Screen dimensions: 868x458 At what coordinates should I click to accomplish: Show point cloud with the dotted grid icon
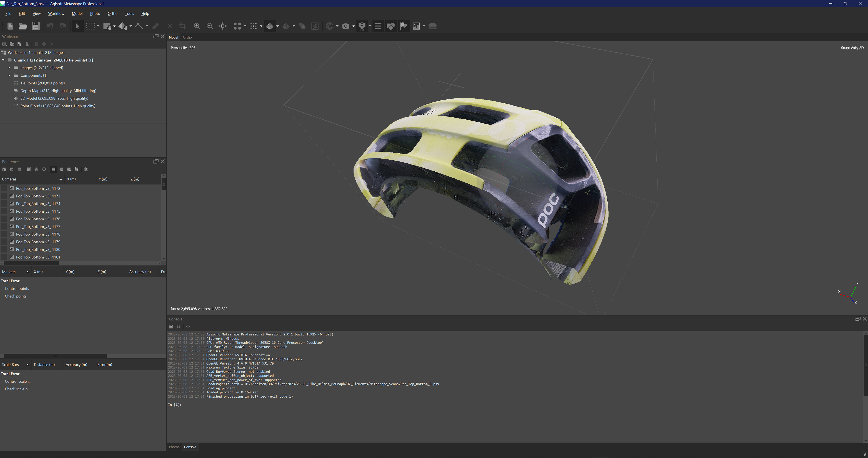[253, 26]
